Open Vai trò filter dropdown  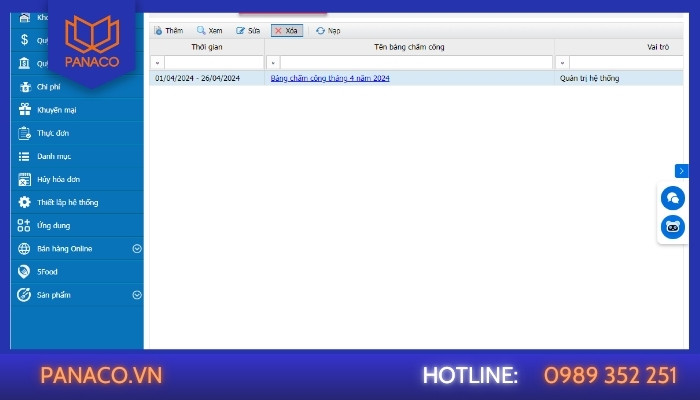562,63
